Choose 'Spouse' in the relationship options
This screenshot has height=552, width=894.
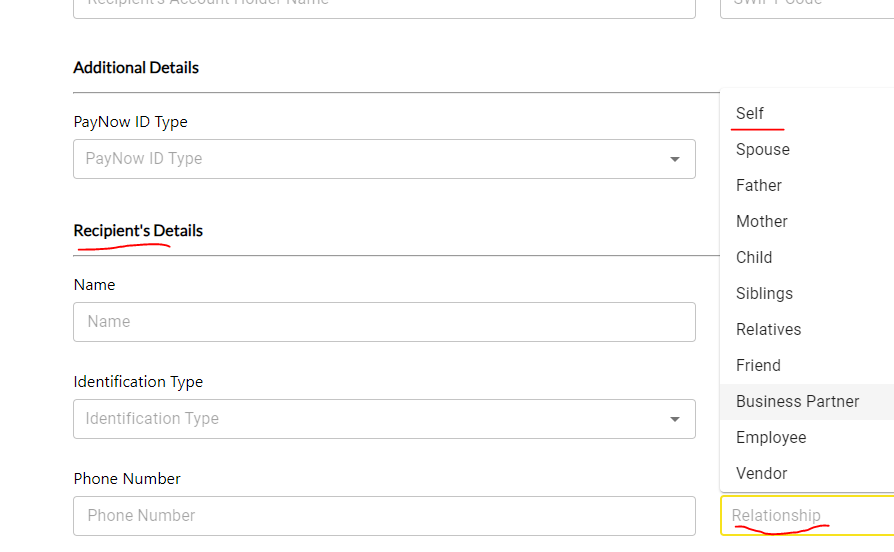[x=763, y=149]
